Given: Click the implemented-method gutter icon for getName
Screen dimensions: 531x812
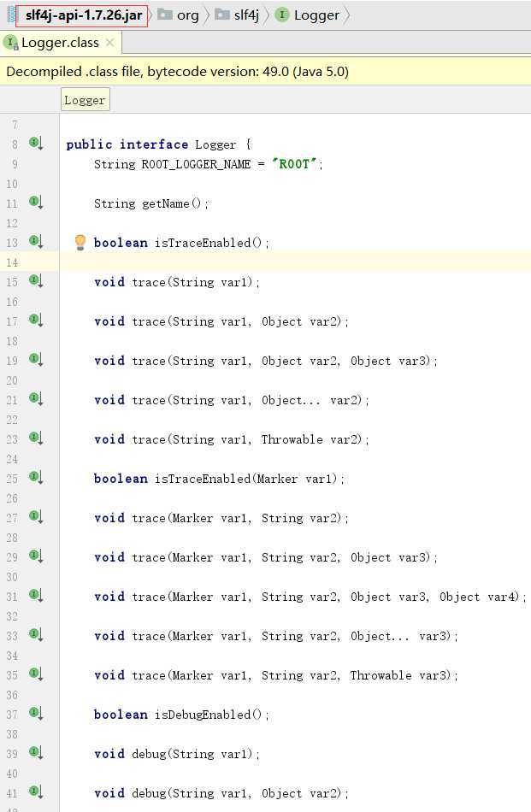Looking at the screenshot, I should (36, 202).
